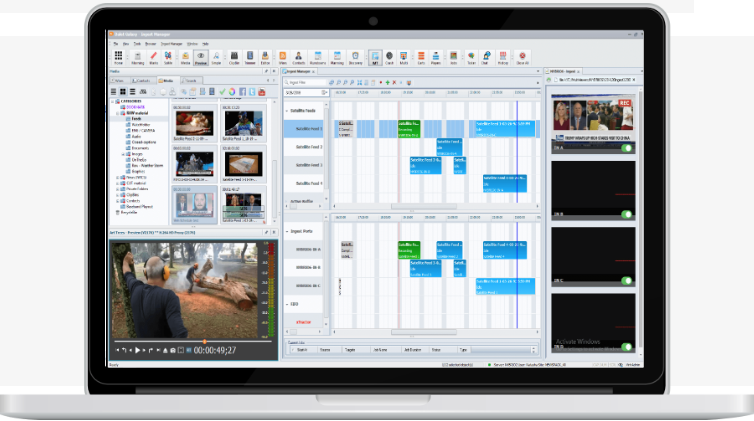Viewport: 754px width, 421px height.
Task: Collapse the Ingest Ports group
Action: click(x=287, y=232)
